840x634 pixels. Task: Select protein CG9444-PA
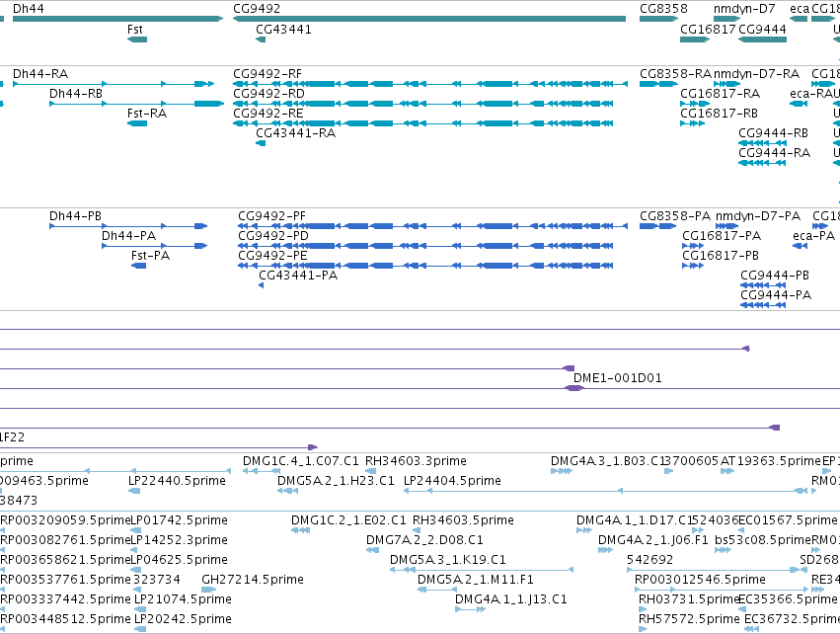[763, 305]
